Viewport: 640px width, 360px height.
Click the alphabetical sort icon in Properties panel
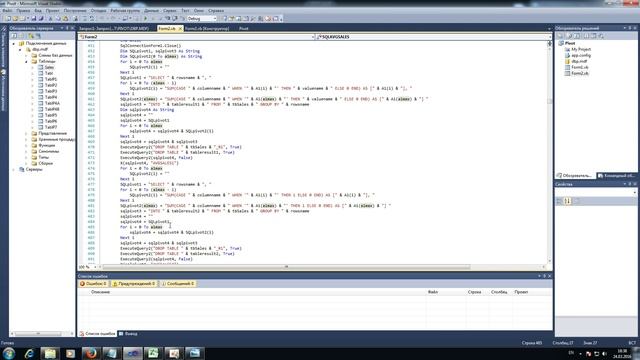tap(568, 201)
